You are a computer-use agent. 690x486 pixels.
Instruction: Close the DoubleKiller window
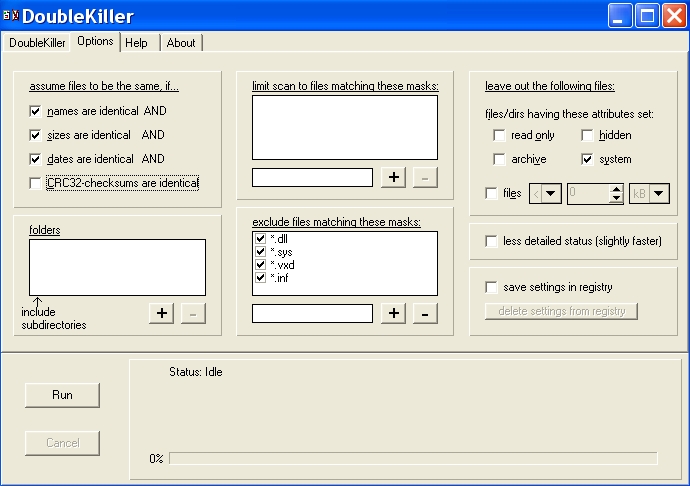click(674, 16)
